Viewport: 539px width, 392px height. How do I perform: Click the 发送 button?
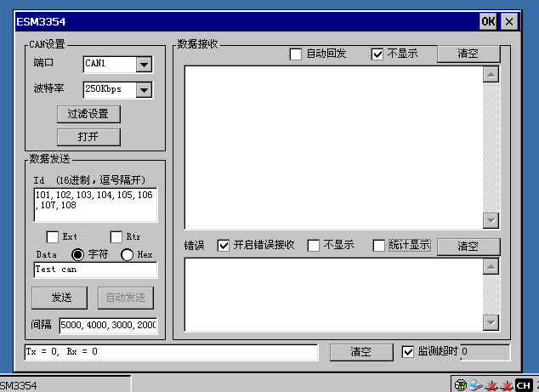coord(60,298)
